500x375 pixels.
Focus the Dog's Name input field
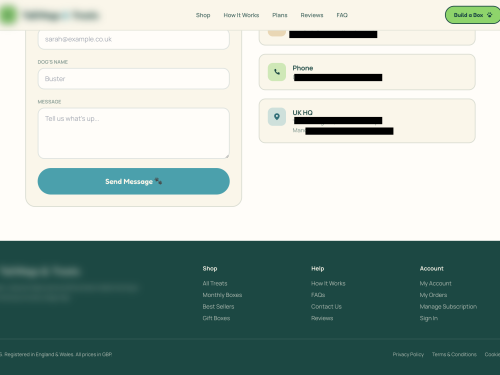pos(134,79)
